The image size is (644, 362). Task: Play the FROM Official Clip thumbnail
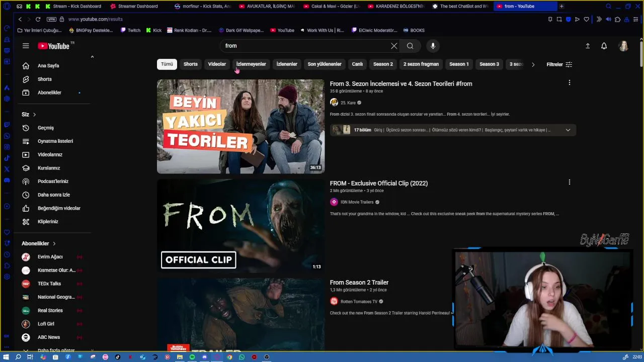click(x=240, y=226)
